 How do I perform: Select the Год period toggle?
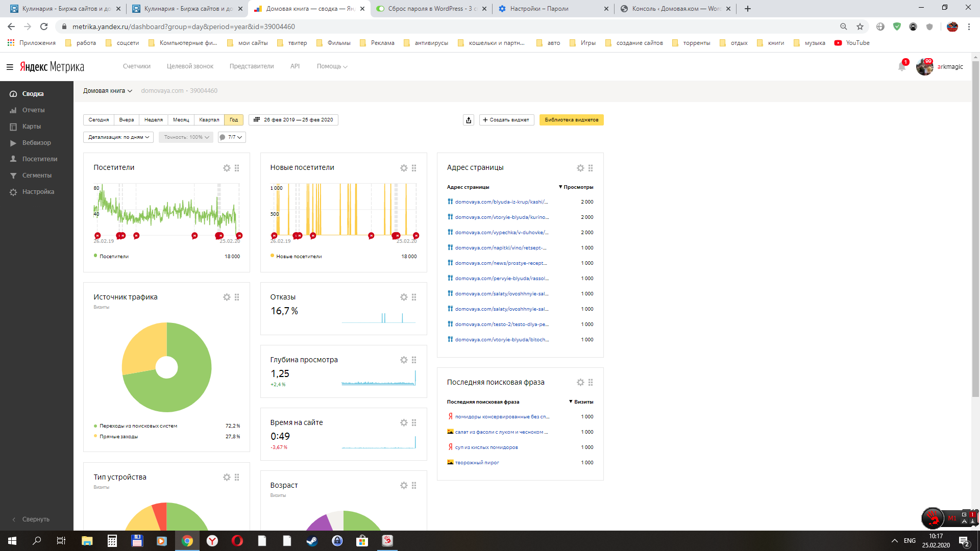pos(234,120)
